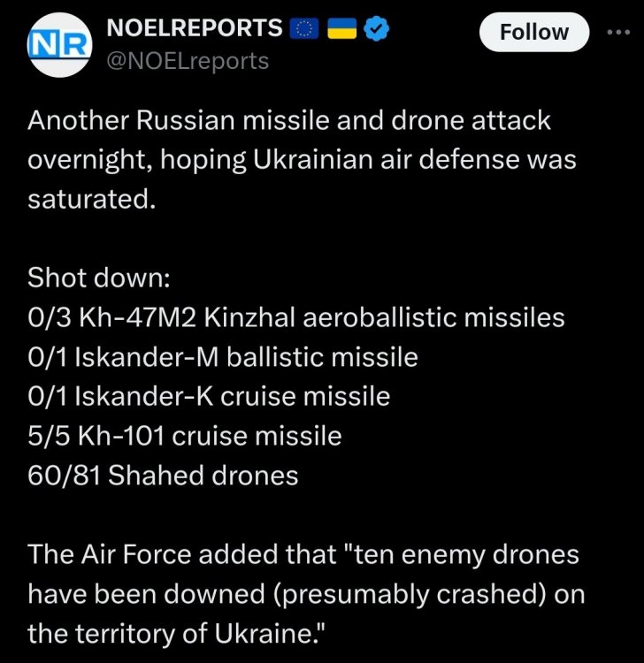Image resolution: width=644 pixels, height=663 pixels.
Task: Open the @NOELreports handle link
Action: coord(187,60)
